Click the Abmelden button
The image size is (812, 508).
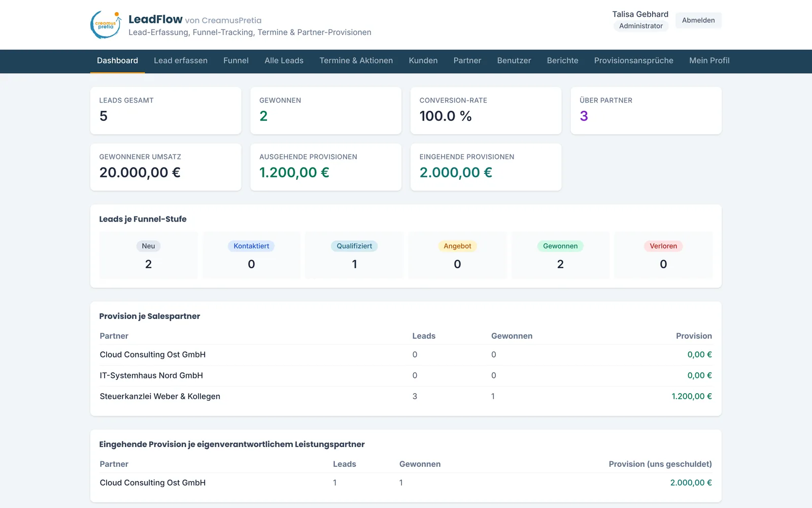coord(698,20)
